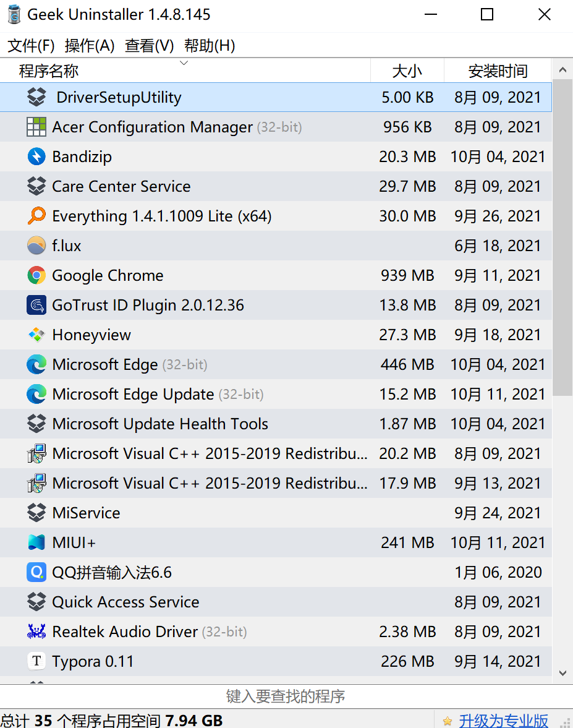Click the Realtek Audio Driver crab icon
Viewport: 573px width, 728px height.
click(x=36, y=632)
